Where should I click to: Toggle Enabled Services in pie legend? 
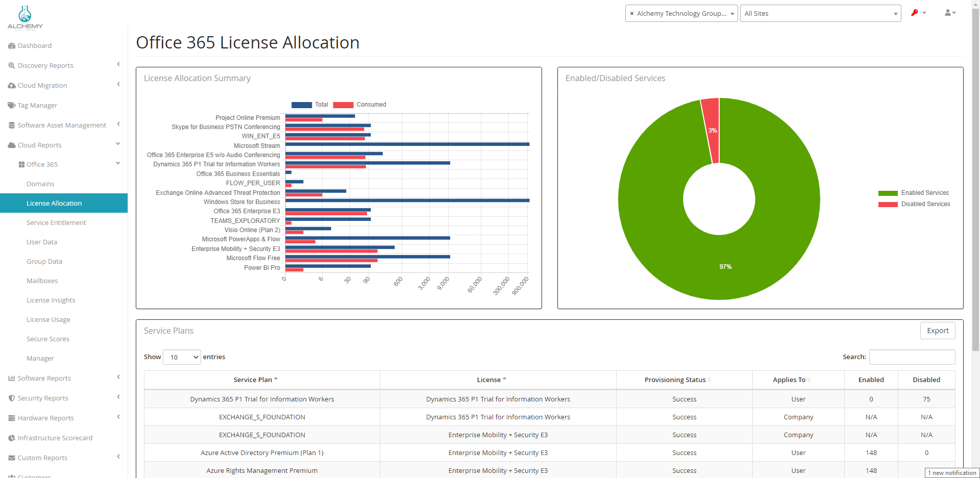(913, 193)
